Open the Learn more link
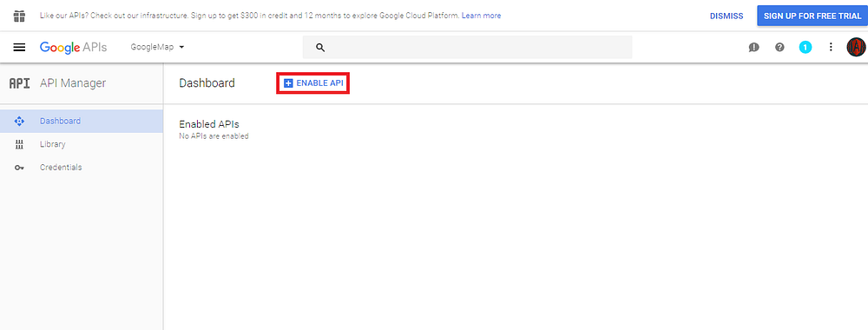The image size is (868, 330). pos(481,16)
